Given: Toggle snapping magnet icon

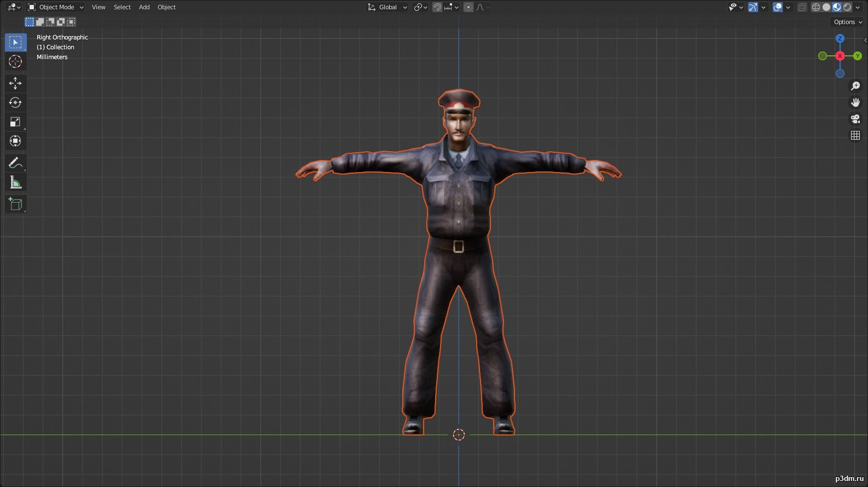Looking at the screenshot, I should point(437,7).
